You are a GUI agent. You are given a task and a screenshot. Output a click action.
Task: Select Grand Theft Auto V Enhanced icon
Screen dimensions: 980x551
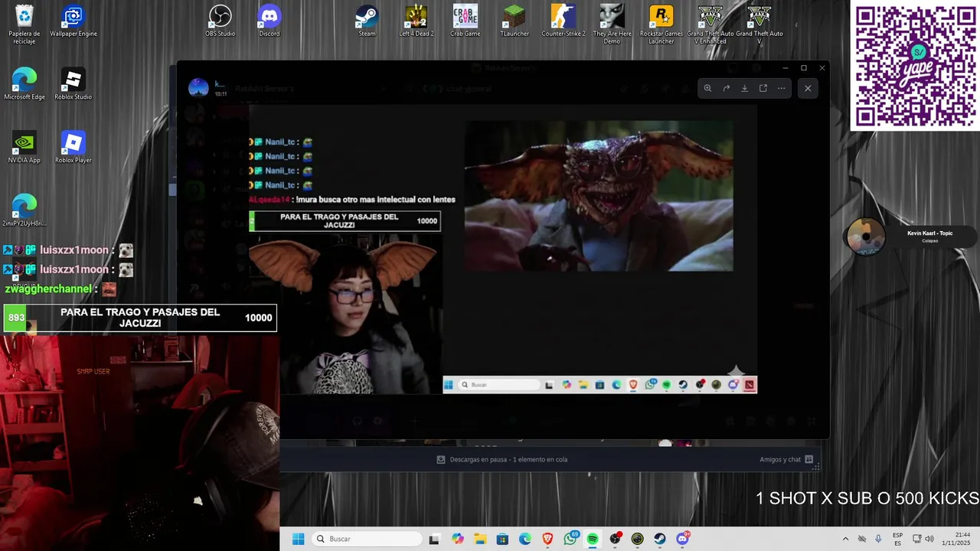[x=710, y=24]
